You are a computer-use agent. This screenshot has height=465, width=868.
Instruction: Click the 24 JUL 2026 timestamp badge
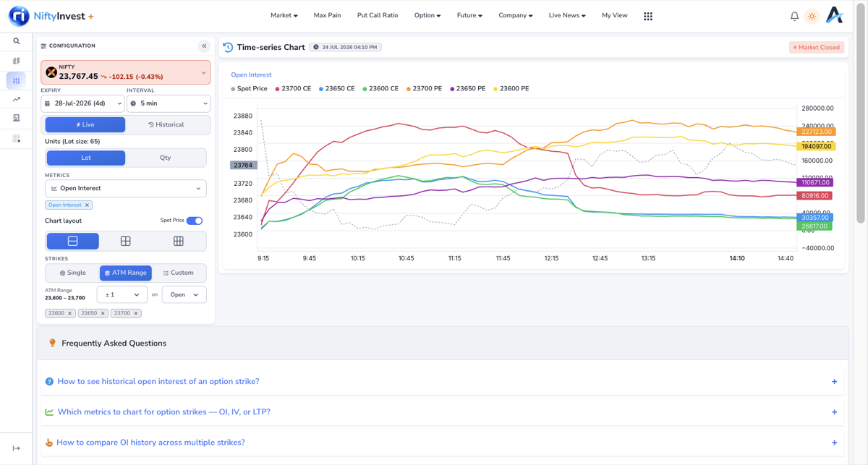tap(345, 47)
